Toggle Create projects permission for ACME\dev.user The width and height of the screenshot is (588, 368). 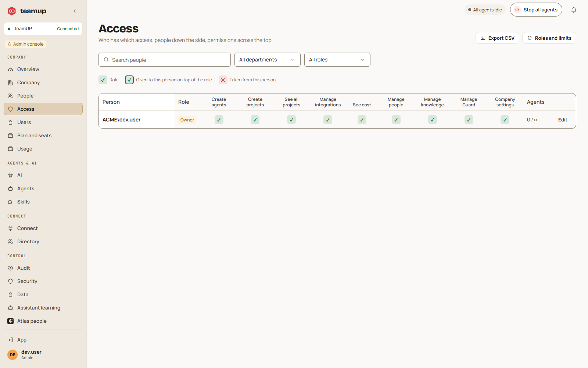point(255,120)
